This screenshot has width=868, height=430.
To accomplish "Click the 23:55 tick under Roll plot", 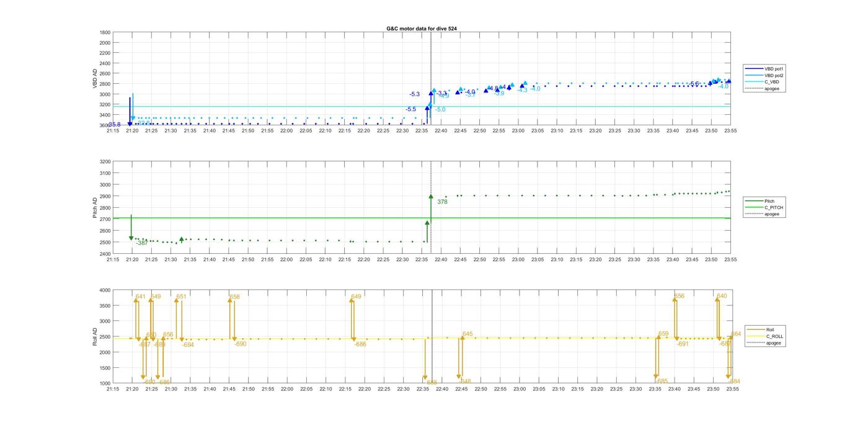I will pyautogui.click(x=732, y=389).
